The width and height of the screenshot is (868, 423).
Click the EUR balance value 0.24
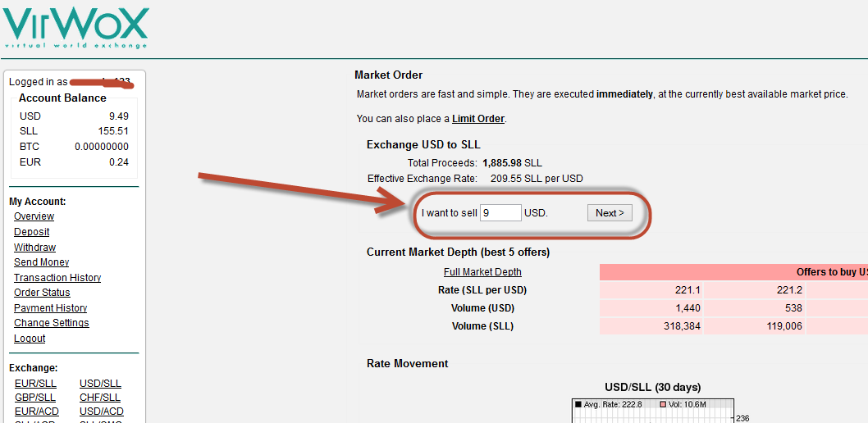(119, 162)
